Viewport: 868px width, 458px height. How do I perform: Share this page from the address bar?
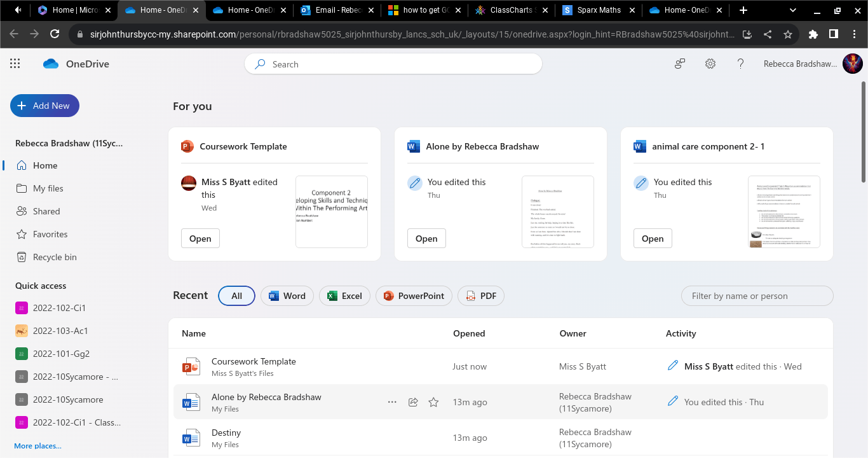point(768,34)
